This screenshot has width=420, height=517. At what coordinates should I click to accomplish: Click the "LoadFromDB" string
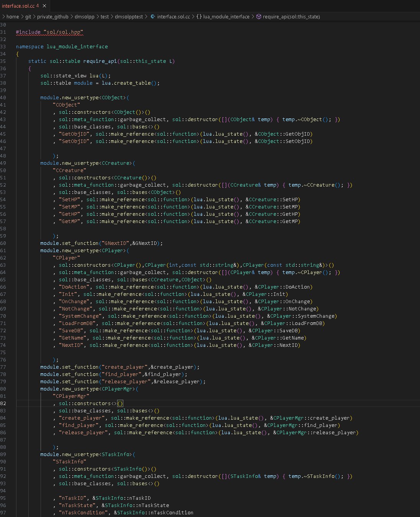coord(77,323)
